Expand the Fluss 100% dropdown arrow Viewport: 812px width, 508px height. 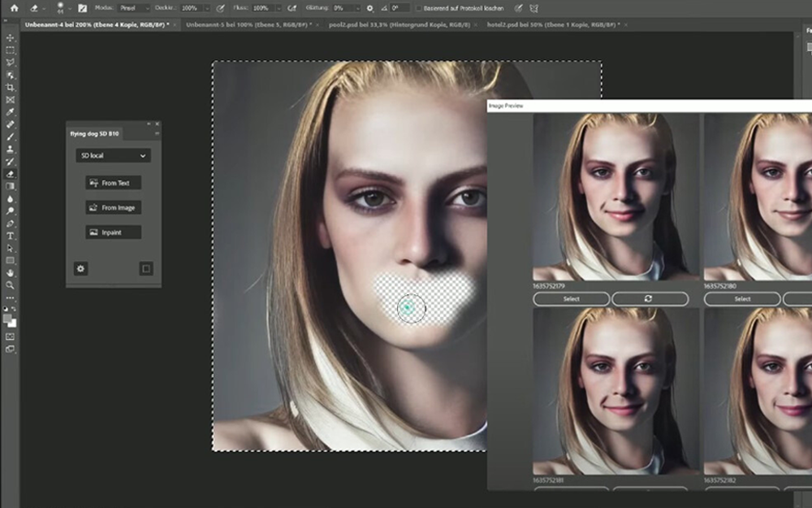[x=278, y=8]
